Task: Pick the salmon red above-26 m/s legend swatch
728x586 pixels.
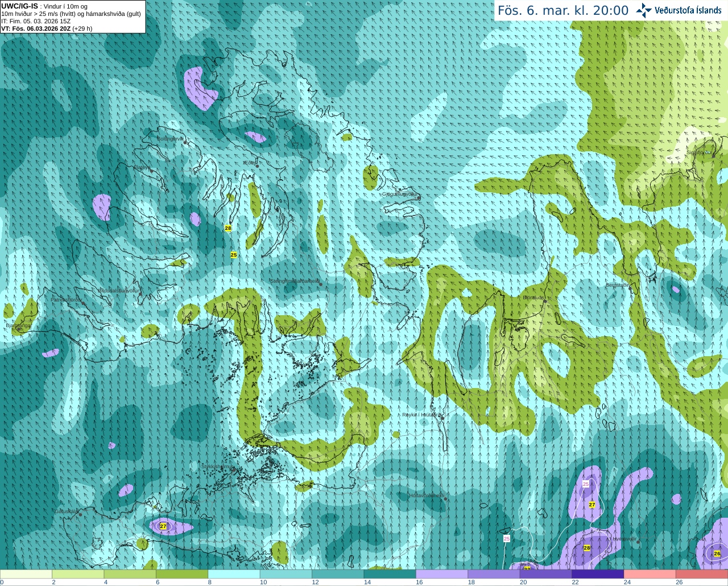Action: click(702, 574)
